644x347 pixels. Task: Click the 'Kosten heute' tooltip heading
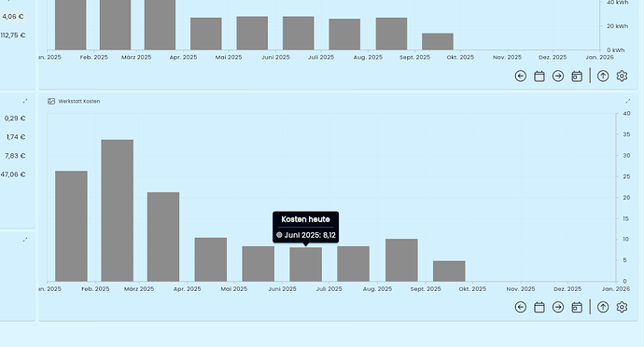click(305, 219)
